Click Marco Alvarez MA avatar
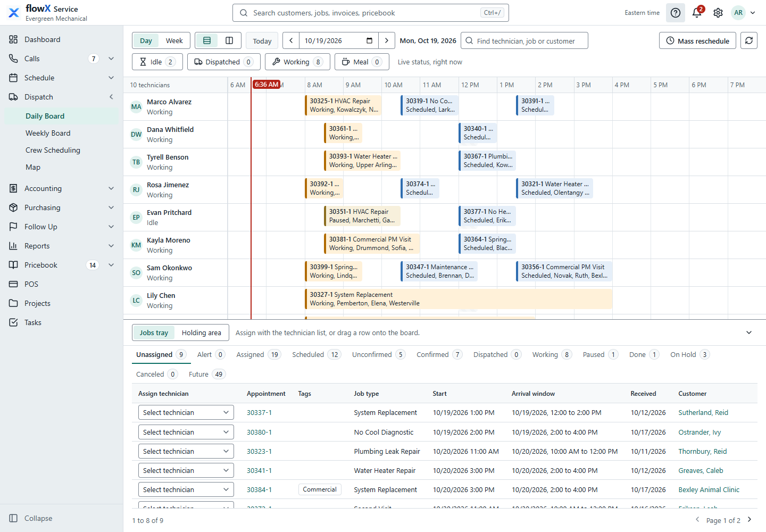Screen dimensions: 766x532 (136, 107)
